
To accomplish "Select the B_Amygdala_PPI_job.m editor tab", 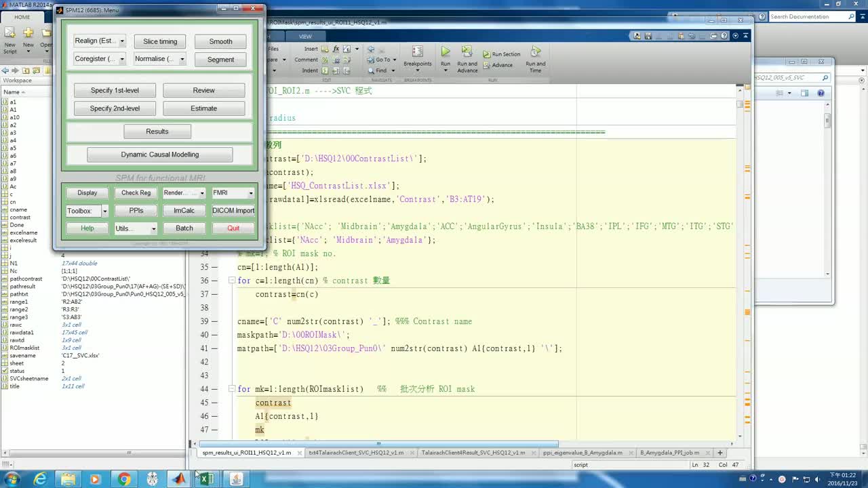I will [x=670, y=453].
